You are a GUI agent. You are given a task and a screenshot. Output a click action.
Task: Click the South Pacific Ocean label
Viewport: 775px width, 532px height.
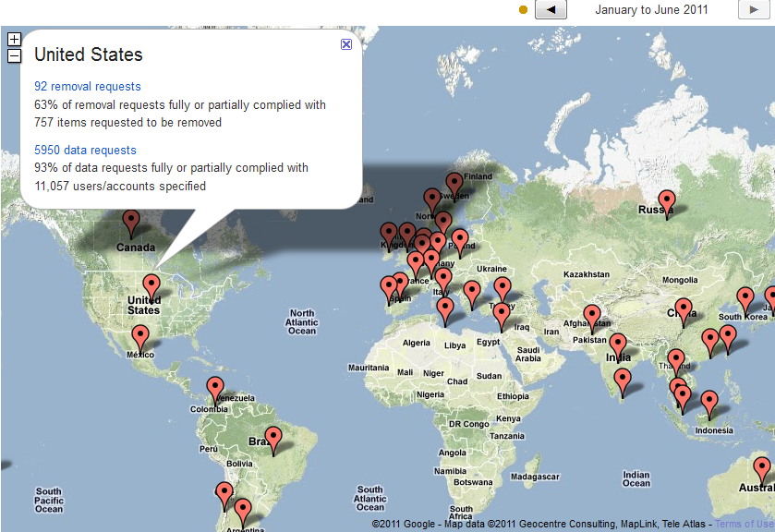[x=49, y=501]
